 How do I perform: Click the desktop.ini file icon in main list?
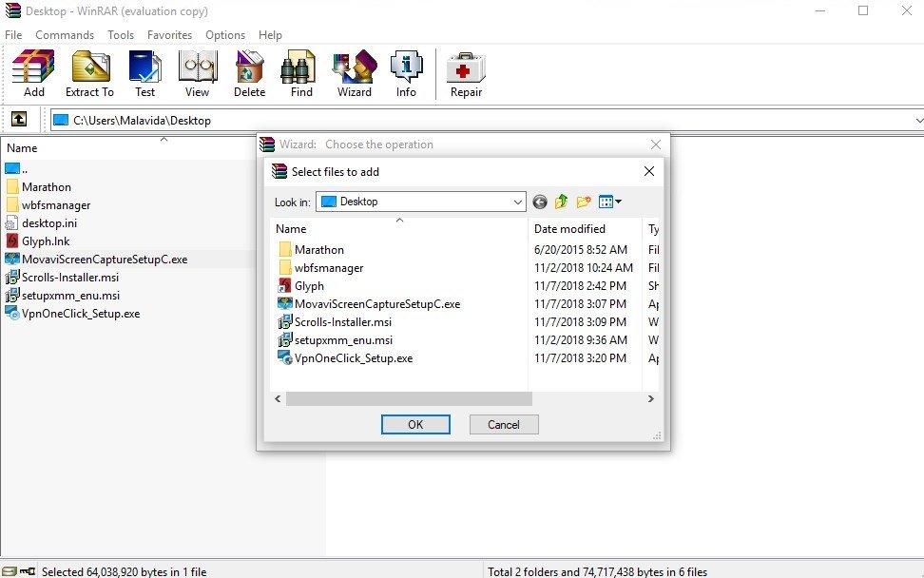(x=11, y=222)
